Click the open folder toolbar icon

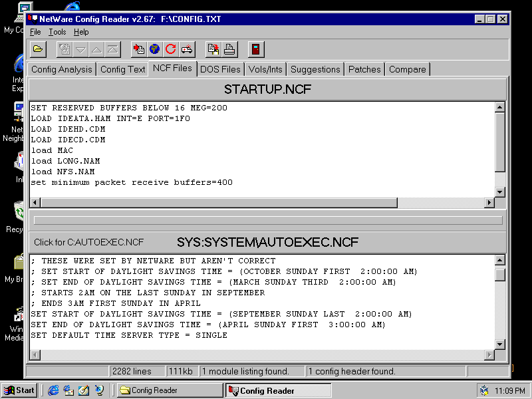(38, 49)
